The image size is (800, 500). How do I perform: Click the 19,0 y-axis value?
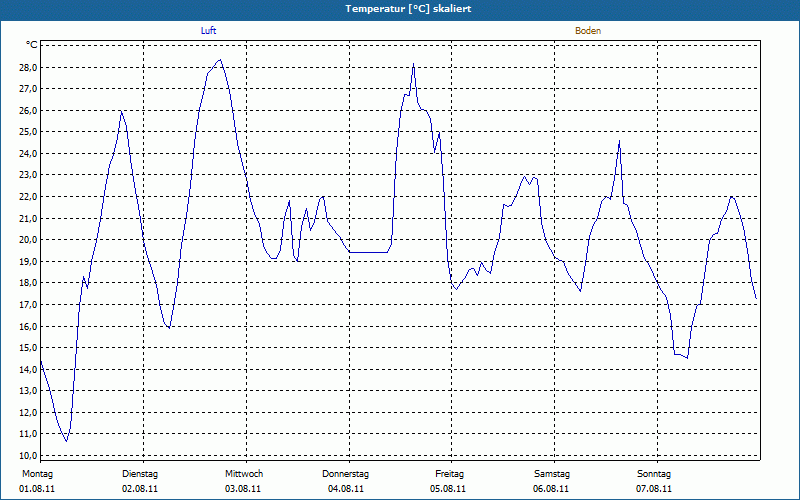[x=28, y=261]
